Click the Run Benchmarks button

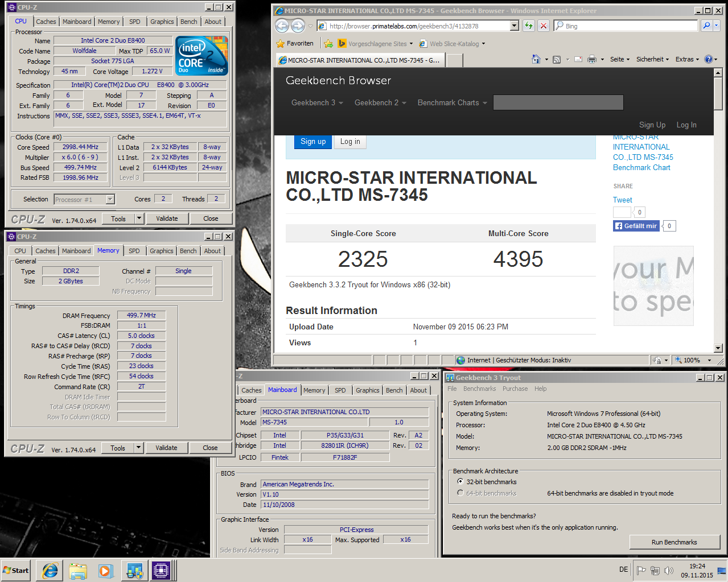[674, 542]
